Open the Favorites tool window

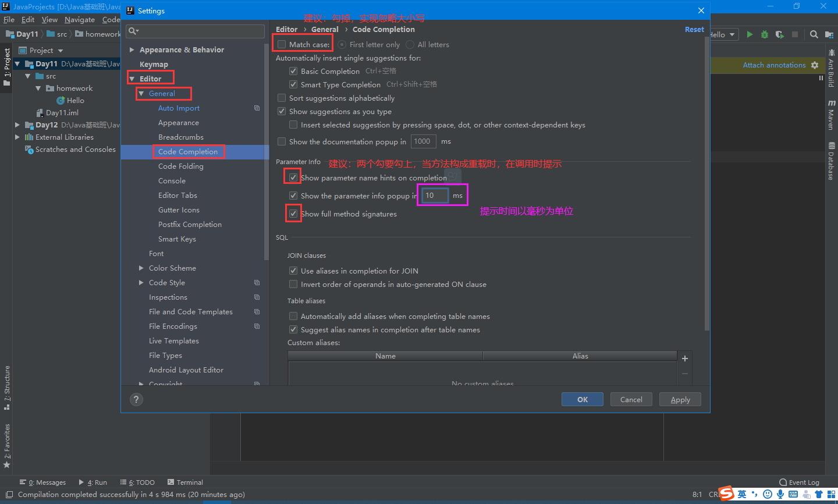(7, 446)
